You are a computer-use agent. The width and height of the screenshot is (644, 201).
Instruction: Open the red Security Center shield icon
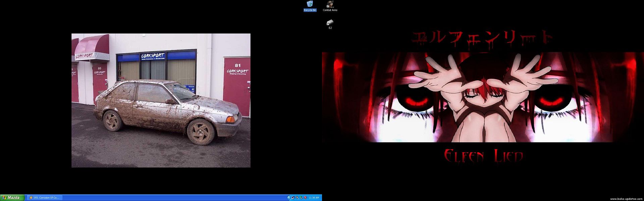[305, 198]
